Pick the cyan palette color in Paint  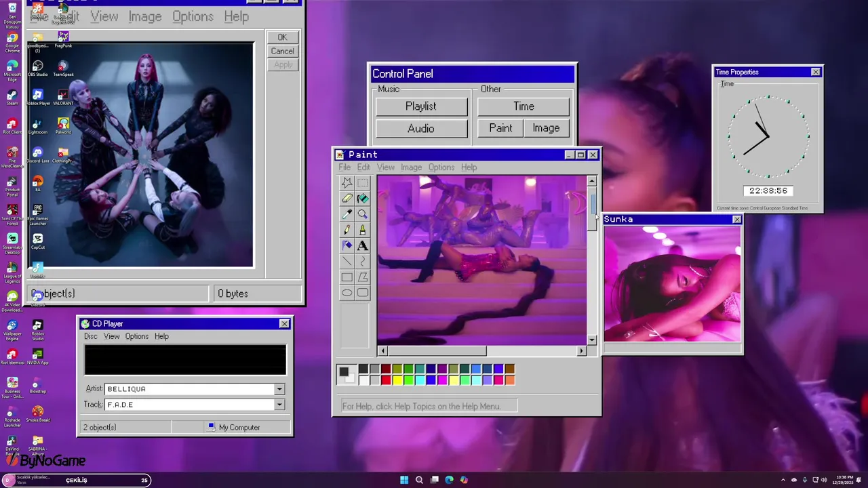(420, 380)
